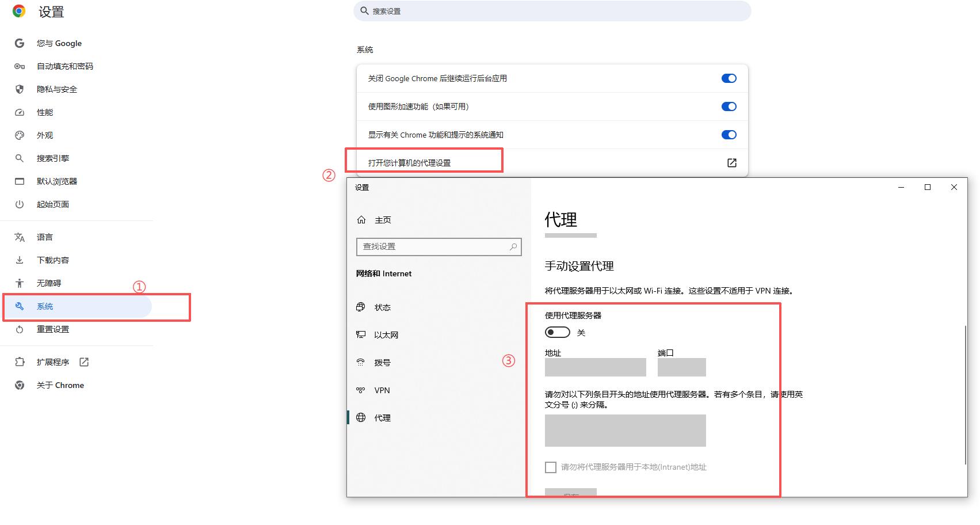Image resolution: width=980 pixels, height=525 pixels.
Task: Open 性能 settings via speedometer icon
Action: 20,112
